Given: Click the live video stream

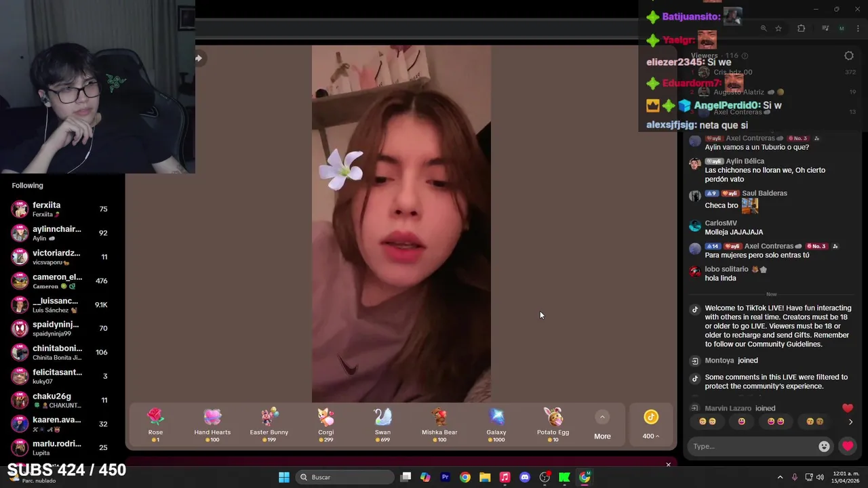Looking at the screenshot, I should click(x=401, y=224).
